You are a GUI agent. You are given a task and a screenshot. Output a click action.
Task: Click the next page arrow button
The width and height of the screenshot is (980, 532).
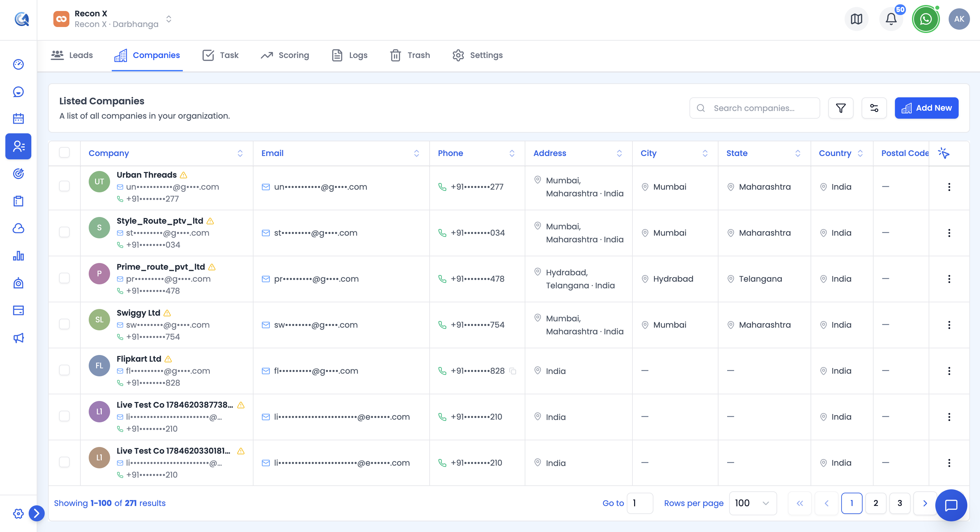(x=924, y=503)
